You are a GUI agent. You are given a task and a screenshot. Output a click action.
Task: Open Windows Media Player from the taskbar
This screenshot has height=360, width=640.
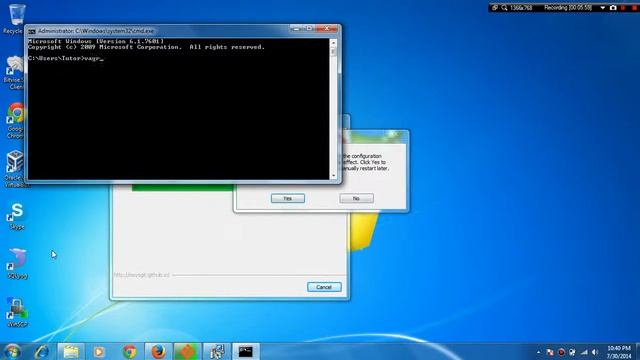[99, 351]
